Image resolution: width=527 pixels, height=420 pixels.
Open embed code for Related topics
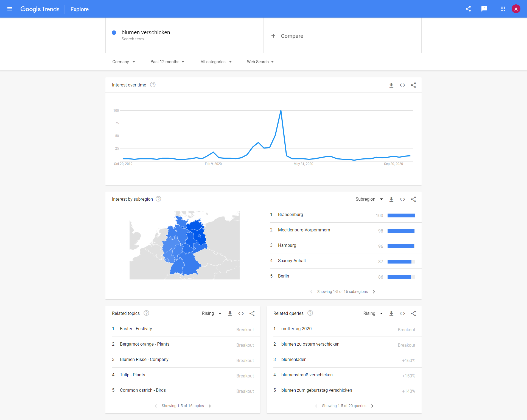[241, 313]
